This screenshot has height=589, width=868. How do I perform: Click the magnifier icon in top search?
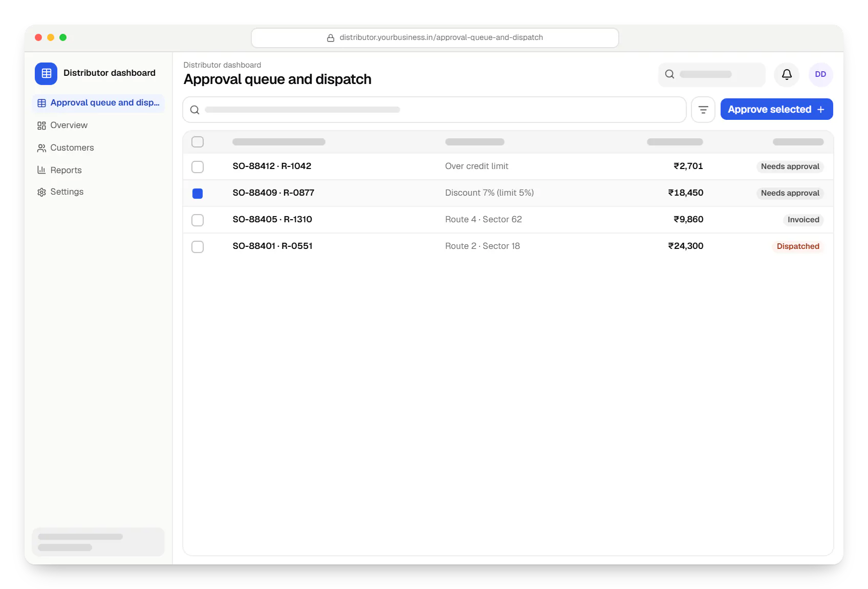coord(669,74)
